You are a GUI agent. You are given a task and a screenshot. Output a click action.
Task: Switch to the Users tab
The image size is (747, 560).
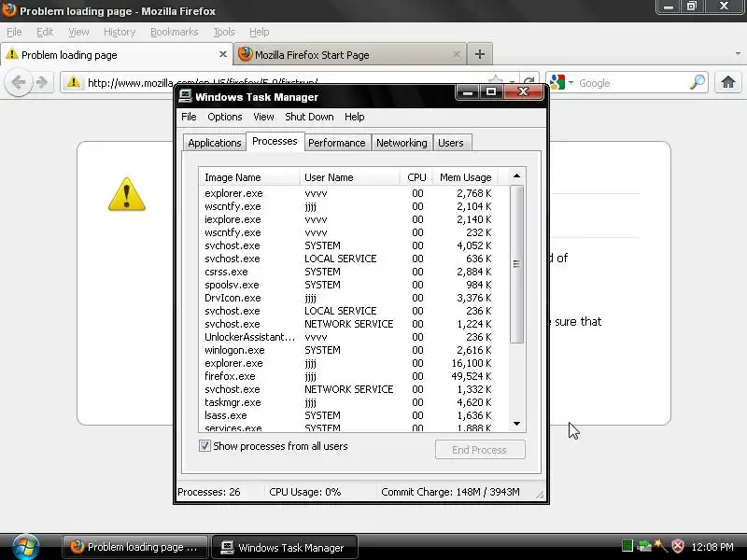point(451,143)
